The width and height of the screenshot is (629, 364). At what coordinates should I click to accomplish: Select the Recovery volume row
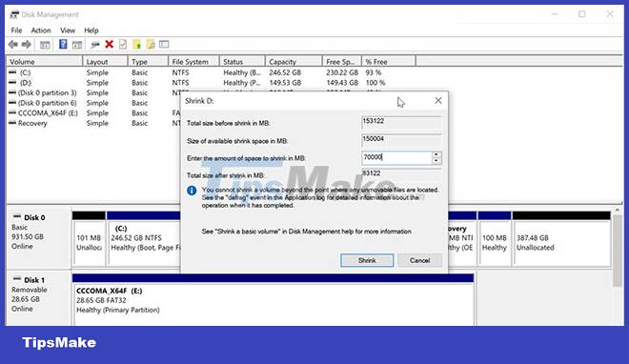click(32, 124)
